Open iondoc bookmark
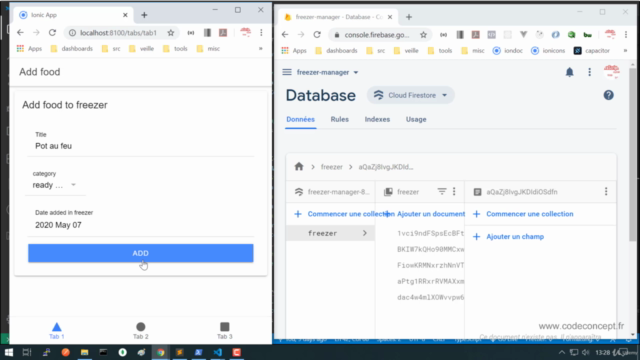Viewport: 640px width, 360px height. pos(508,51)
